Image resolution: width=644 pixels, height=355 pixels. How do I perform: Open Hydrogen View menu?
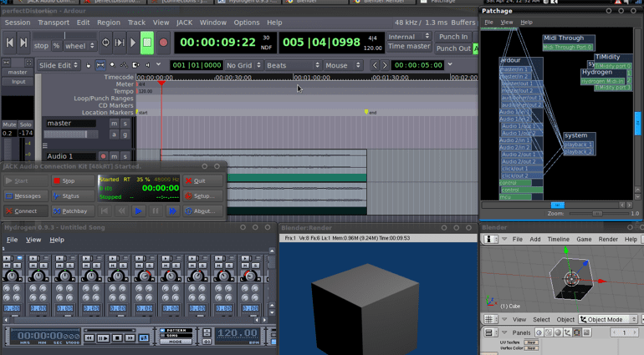pos(33,240)
